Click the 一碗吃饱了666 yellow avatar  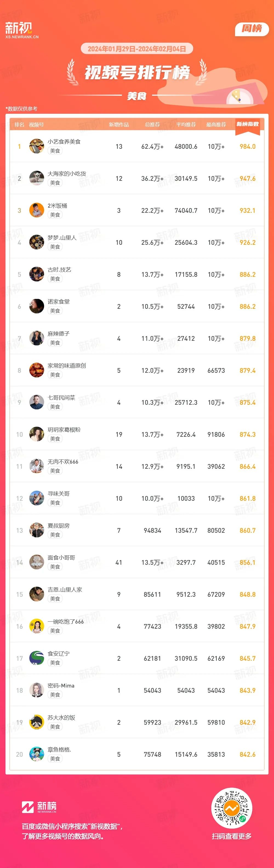[36, 626]
